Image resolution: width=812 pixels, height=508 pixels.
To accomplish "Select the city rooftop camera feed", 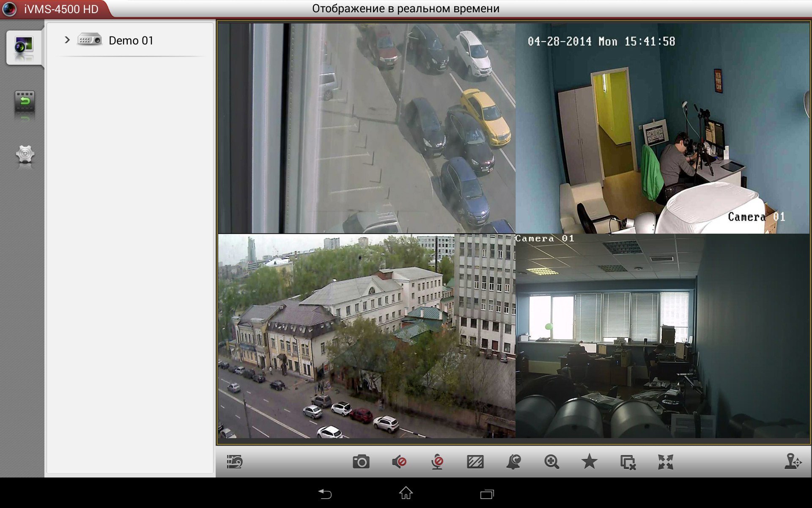I will pos(367,336).
